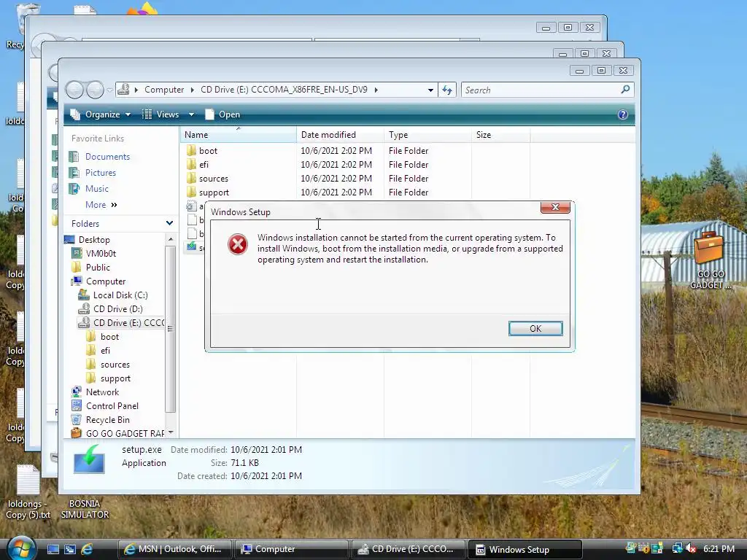Switch to MSN Outlook taskbar button
Viewport: 747px width, 560px height.
[x=174, y=549]
